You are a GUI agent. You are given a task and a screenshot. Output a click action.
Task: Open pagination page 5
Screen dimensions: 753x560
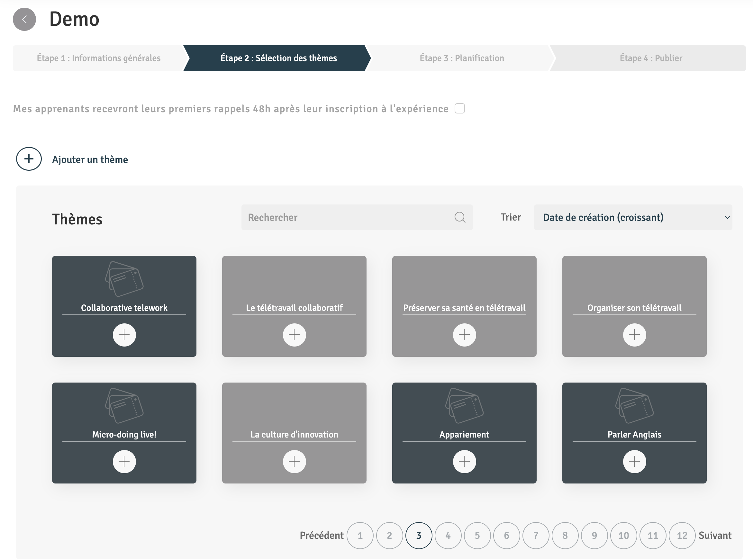[477, 536]
